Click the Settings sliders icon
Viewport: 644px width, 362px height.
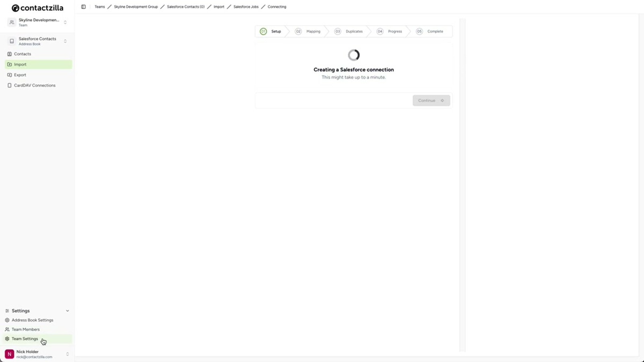[7, 311]
